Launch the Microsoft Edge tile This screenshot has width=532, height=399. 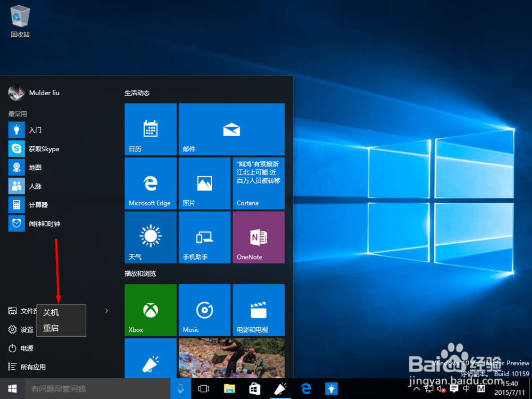[x=151, y=183]
